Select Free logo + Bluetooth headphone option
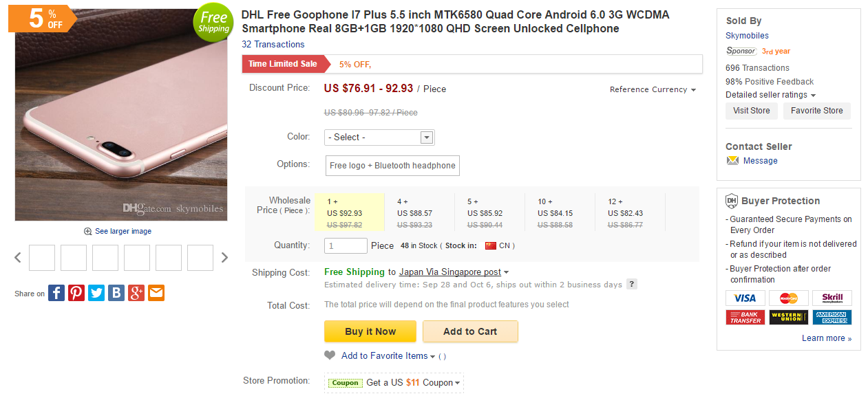Image resolution: width=868 pixels, height=396 pixels. [x=392, y=166]
